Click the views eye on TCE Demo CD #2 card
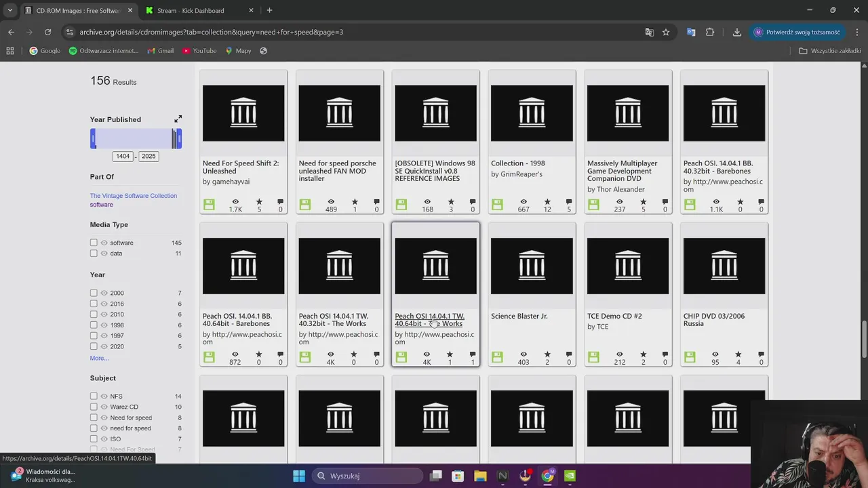This screenshot has width=868, height=488. tap(619, 354)
